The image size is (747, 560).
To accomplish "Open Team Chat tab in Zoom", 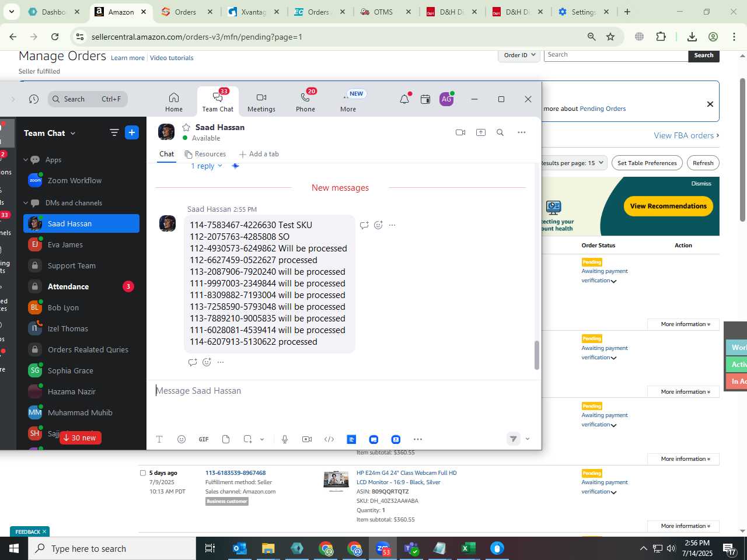I will (218, 101).
